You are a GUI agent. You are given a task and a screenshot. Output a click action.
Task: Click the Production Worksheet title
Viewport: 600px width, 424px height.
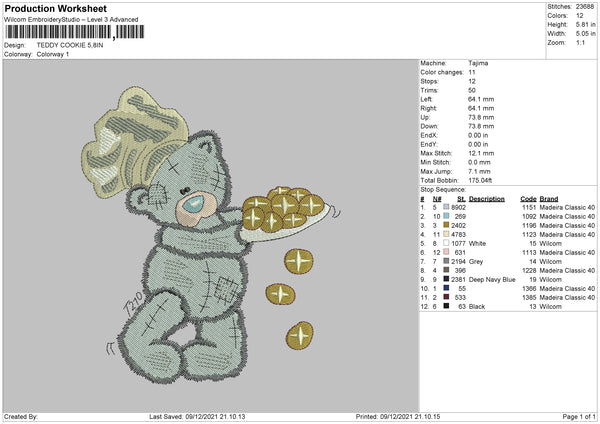55,8
